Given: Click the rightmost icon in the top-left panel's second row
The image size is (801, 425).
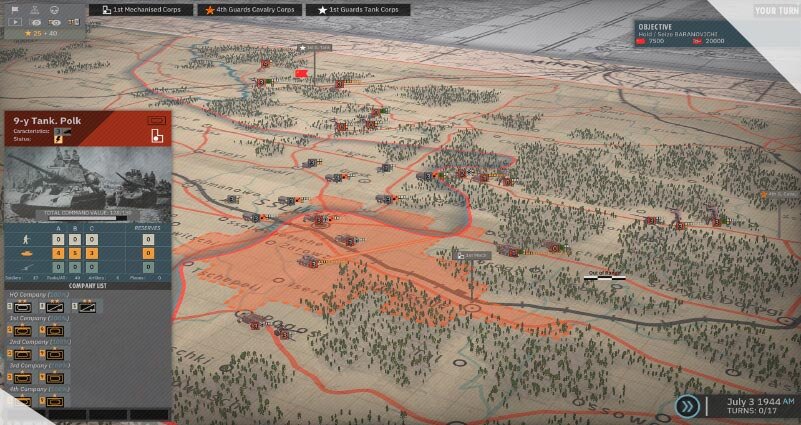Looking at the screenshot, I should point(74,22).
